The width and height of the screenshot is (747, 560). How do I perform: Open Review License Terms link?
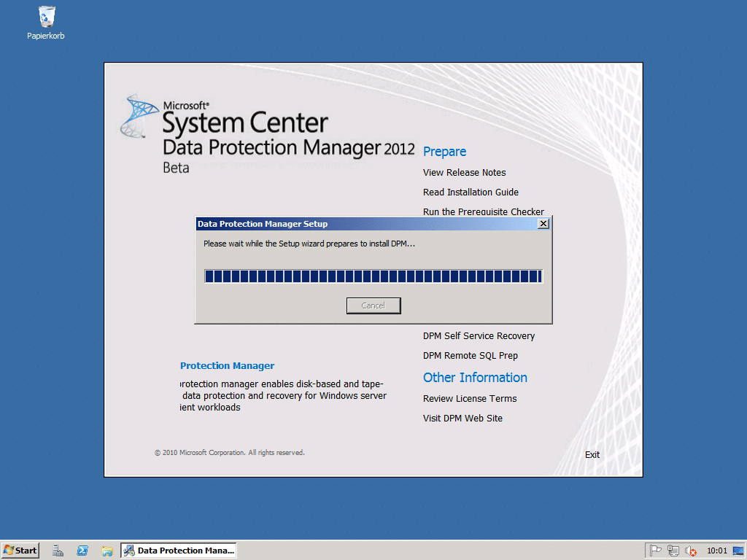click(x=469, y=399)
